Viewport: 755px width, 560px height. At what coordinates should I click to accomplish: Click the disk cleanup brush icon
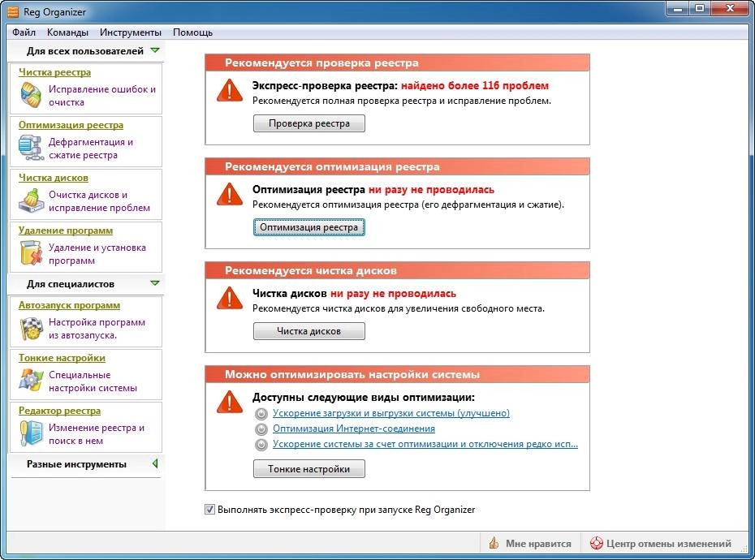31,200
